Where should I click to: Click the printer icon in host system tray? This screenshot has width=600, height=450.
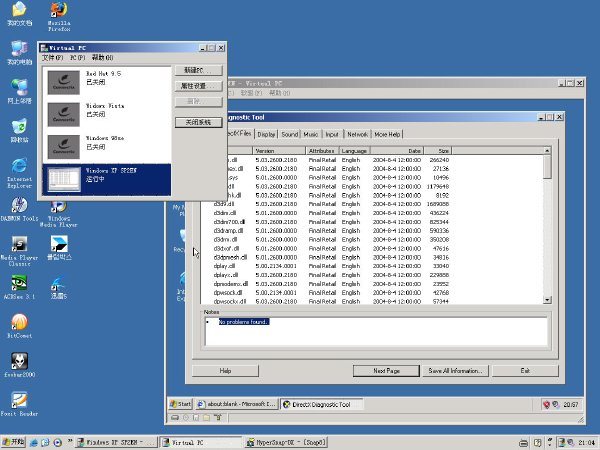coord(523,443)
